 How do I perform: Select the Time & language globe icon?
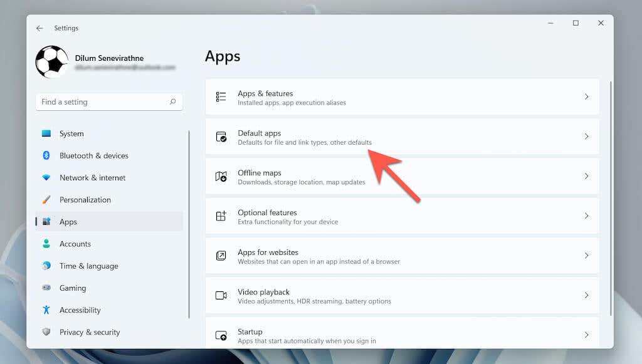coord(46,266)
